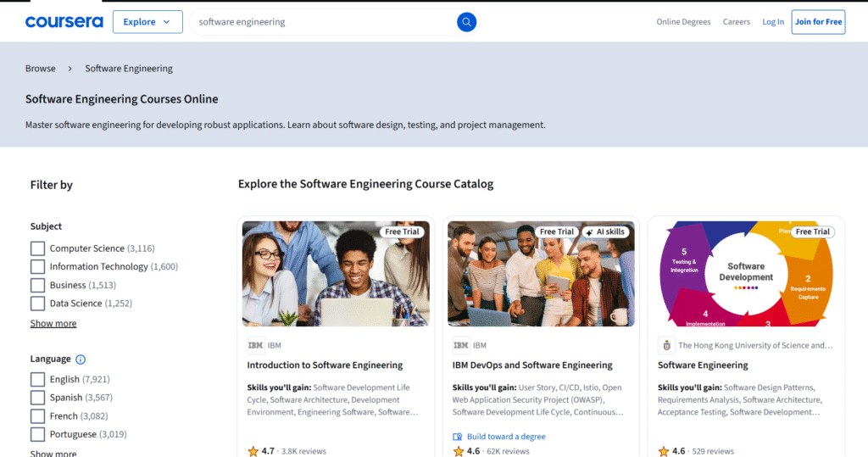Click Free Trial badge on first course card
This screenshot has width=868, height=457.
coord(403,231)
